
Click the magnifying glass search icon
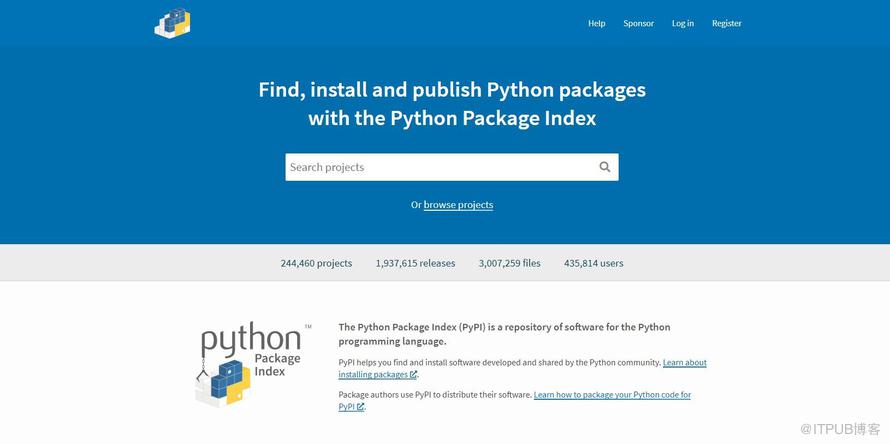[604, 167]
